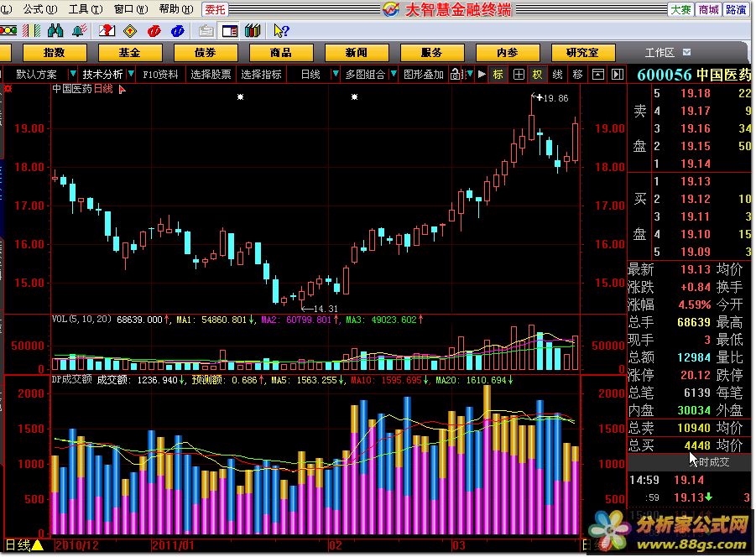Expand the 技术分析 dropdown arrow
Viewport: 756px width, 557px height.
tap(131, 74)
